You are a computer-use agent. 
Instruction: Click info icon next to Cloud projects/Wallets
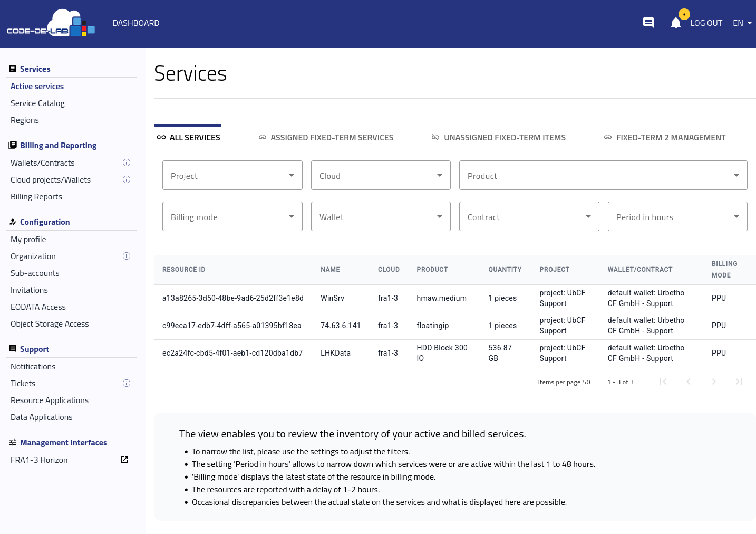click(127, 179)
